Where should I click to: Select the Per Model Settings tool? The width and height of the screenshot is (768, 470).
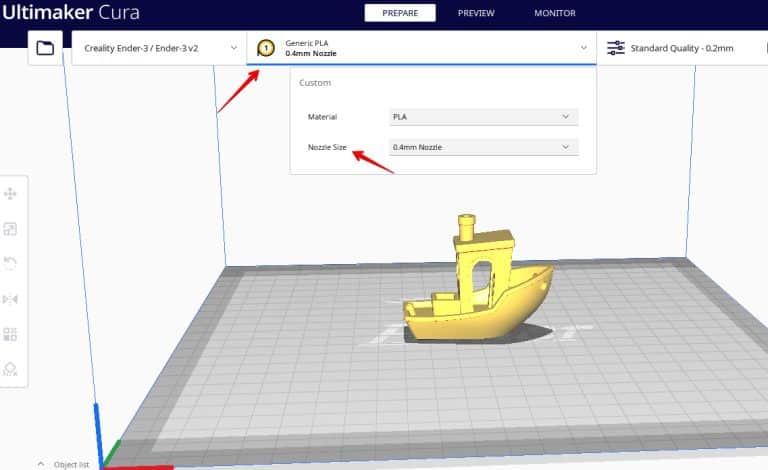click(x=10, y=334)
